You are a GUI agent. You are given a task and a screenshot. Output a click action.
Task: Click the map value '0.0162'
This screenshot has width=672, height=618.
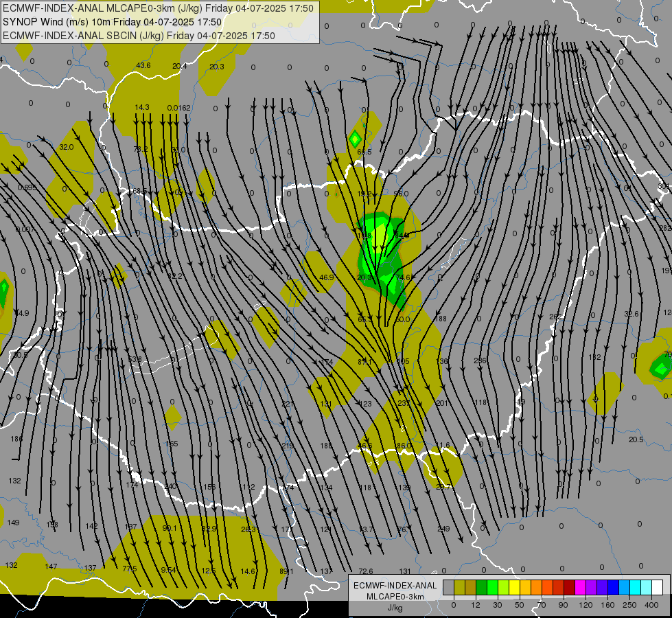coord(178,108)
